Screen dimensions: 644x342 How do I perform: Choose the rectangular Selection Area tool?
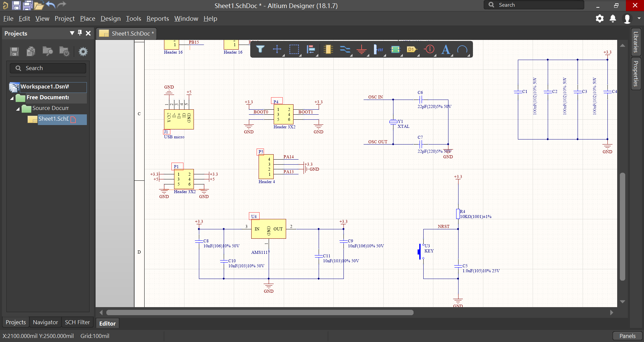pyautogui.click(x=294, y=49)
